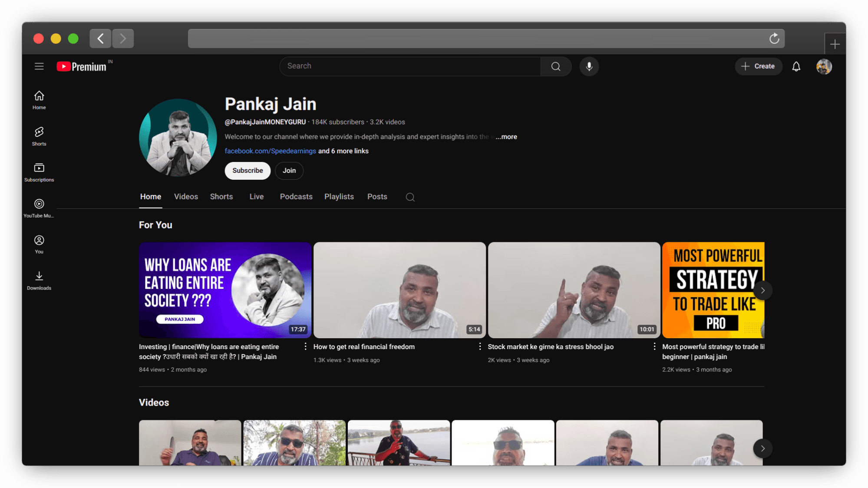
Task: Select the channel Home tab
Action: pyautogui.click(x=151, y=197)
